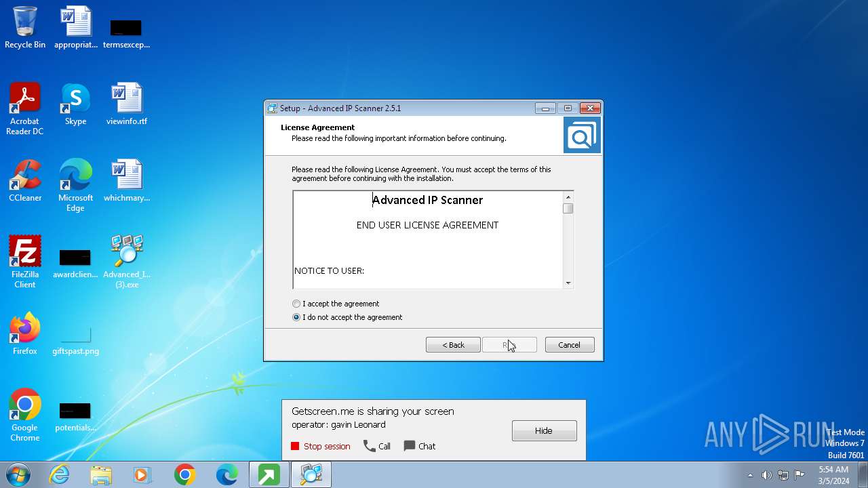
Task: Launch Skype desktop shortcut
Action: point(75,104)
